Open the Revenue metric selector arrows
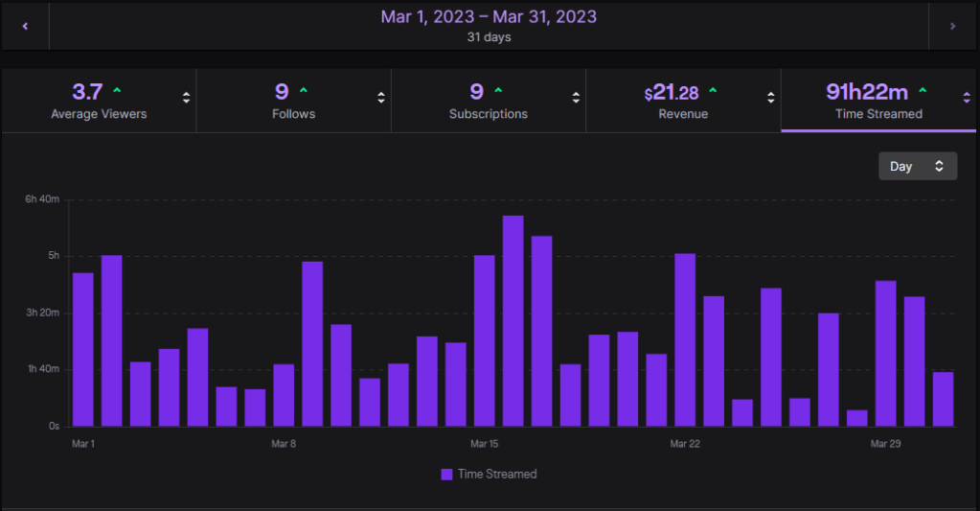980x511 pixels. pos(771,98)
